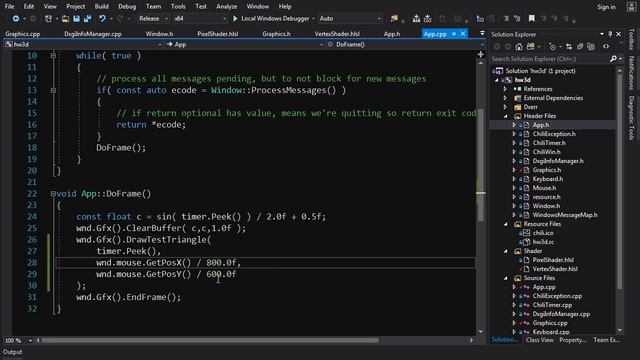Open the Toolbox side tab
The width and height of the screenshot is (640, 360).
coord(631,39)
